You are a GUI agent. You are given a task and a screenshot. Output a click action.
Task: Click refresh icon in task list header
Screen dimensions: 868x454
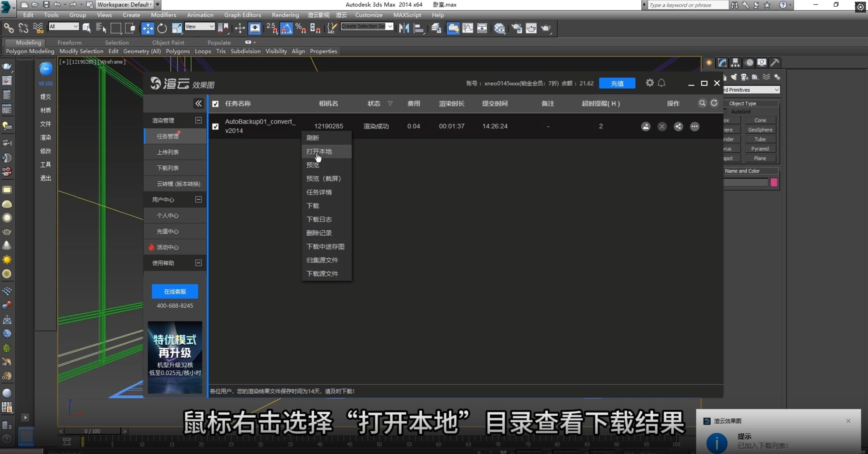(x=714, y=103)
